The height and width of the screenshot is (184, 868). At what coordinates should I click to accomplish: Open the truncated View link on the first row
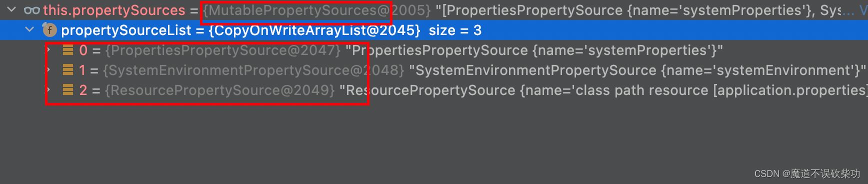(x=863, y=10)
